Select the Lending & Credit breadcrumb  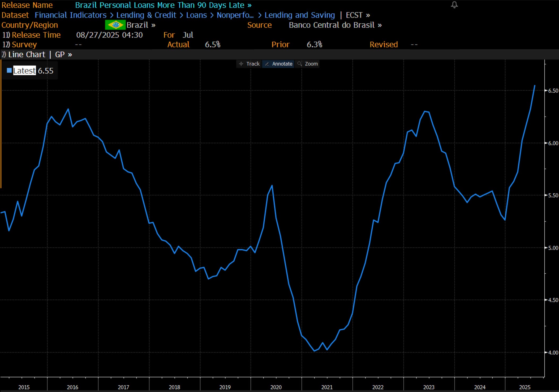[x=146, y=15]
